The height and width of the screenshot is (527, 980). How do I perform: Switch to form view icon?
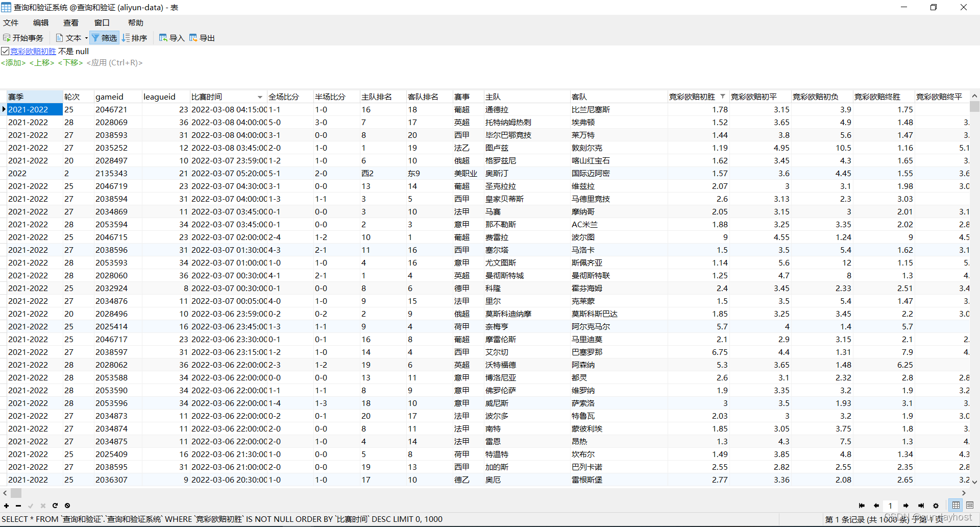(970, 505)
